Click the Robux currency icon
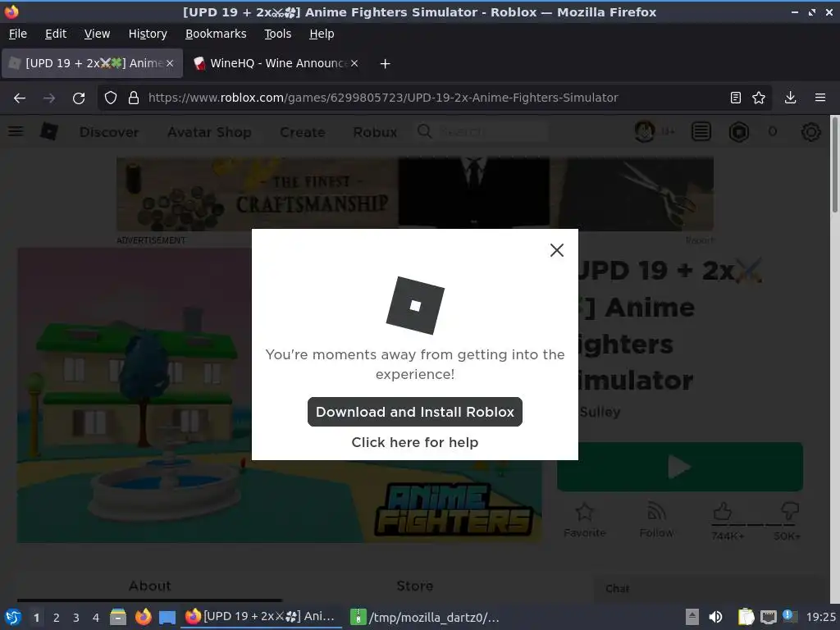Screen dimensions: 840x630 point(739,131)
